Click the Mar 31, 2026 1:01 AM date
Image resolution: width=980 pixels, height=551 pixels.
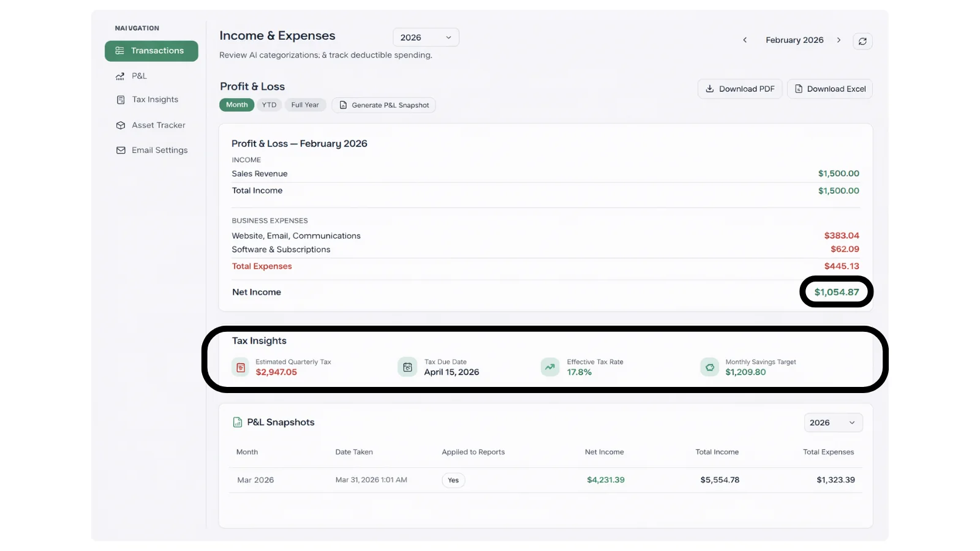[371, 480]
